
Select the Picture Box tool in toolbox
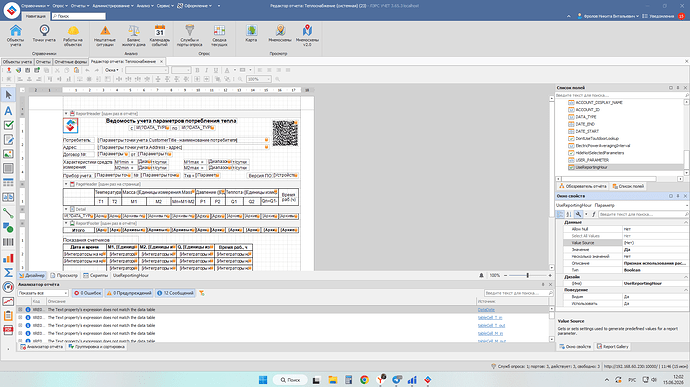click(x=8, y=154)
